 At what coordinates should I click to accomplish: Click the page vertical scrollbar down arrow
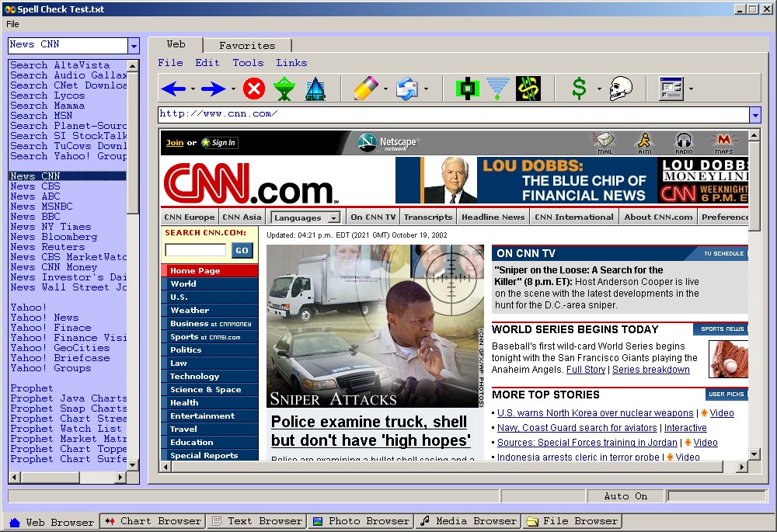[754, 454]
